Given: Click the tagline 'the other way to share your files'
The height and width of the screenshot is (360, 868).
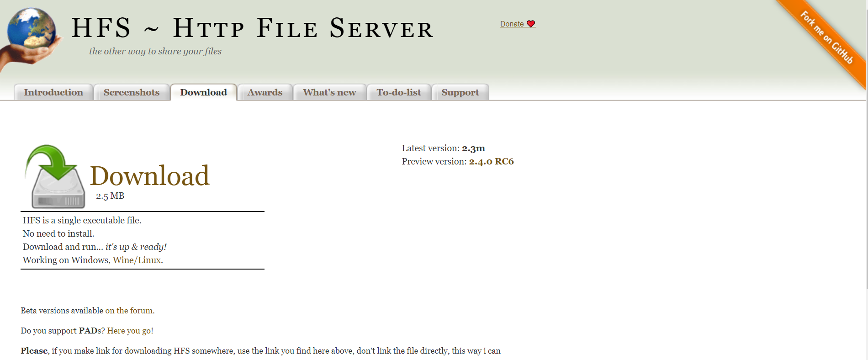Looking at the screenshot, I should (155, 51).
